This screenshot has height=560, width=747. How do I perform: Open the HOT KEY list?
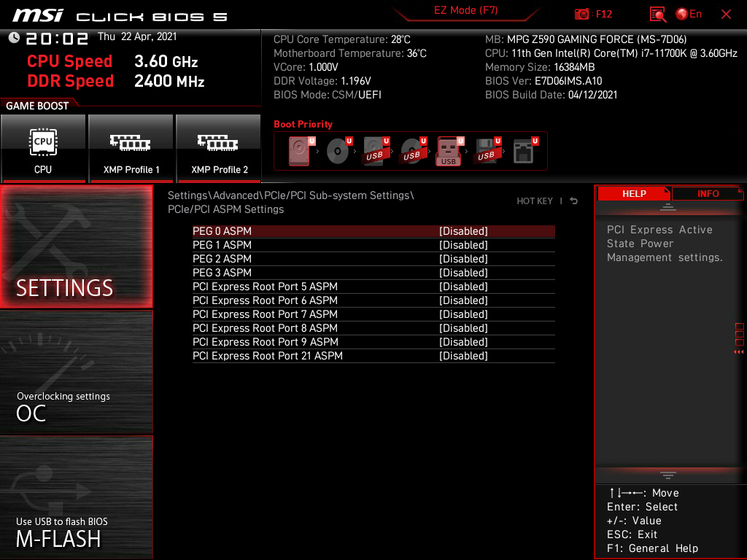pyautogui.click(x=535, y=201)
